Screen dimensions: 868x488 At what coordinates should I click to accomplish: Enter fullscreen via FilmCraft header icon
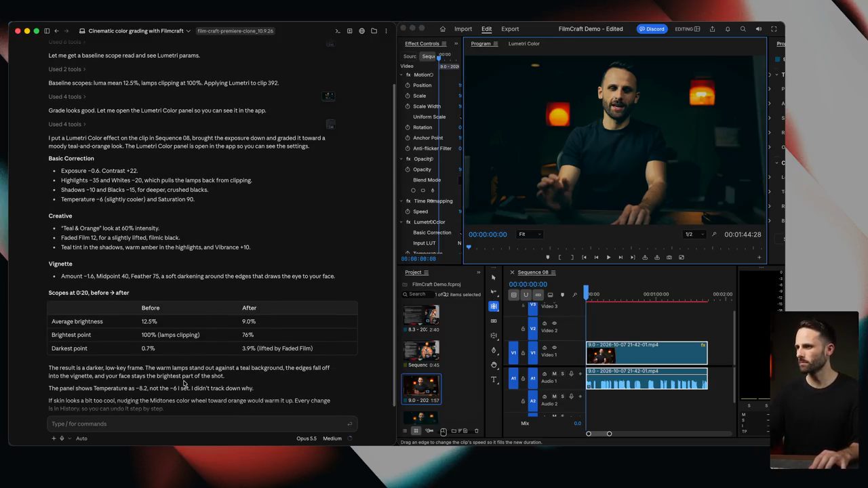coord(774,29)
